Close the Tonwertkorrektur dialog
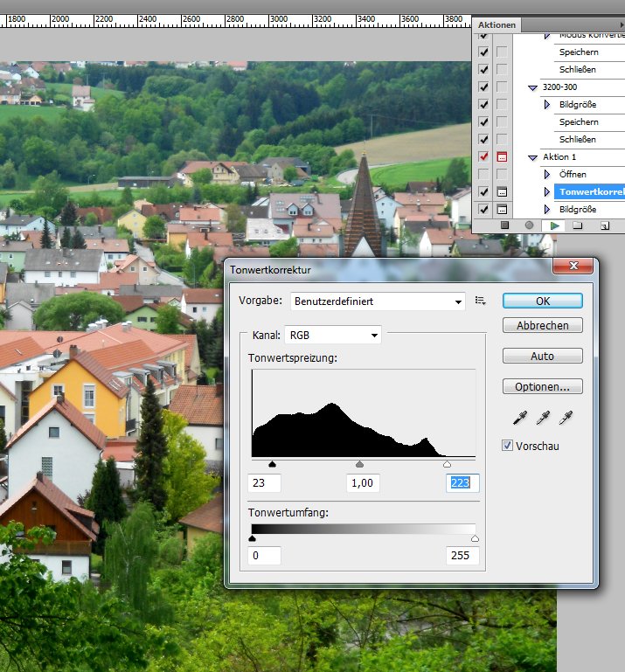This screenshot has width=625, height=672. [573, 266]
